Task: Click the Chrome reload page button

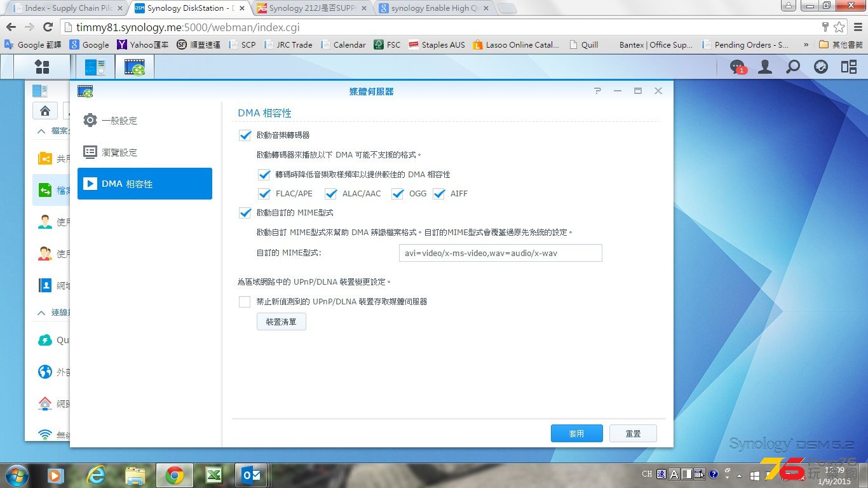Action: click(48, 27)
